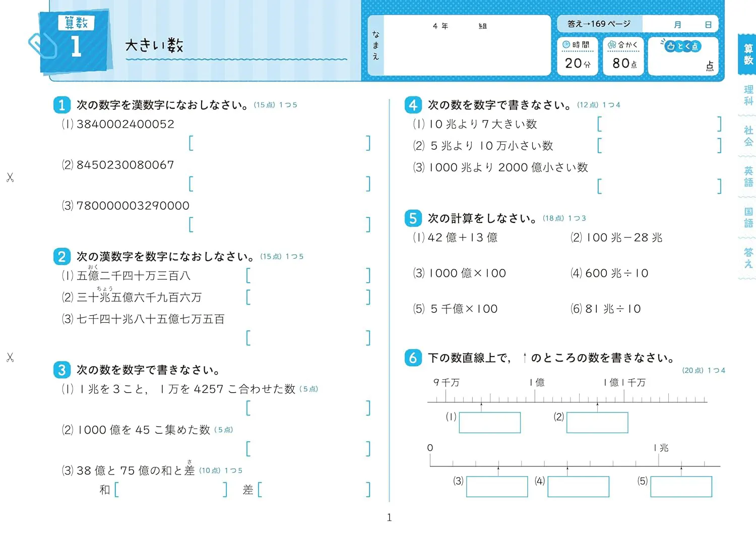Click the 月 日 date field
The width and height of the screenshot is (756, 535).
coord(680,24)
